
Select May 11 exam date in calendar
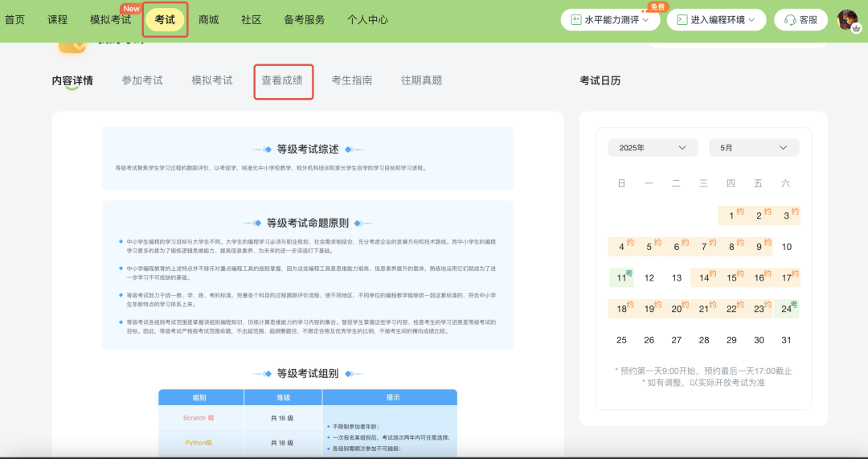point(621,278)
